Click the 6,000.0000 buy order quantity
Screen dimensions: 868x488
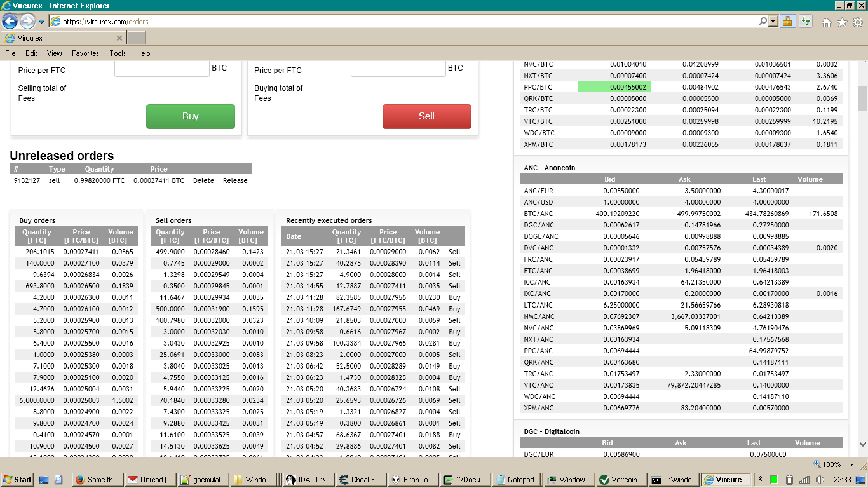pos(36,400)
